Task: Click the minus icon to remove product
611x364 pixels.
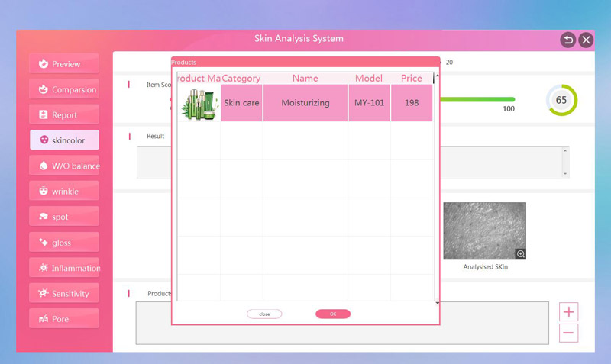Action: tap(569, 333)
